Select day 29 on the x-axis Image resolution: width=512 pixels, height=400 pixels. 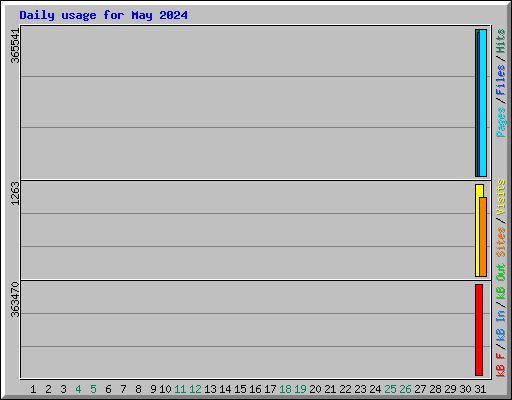click(450, 389)
